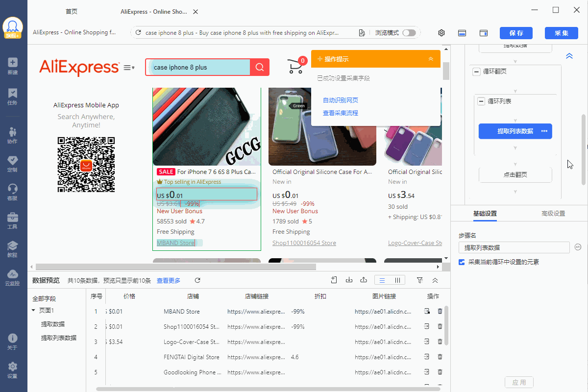The image size is (588, 392).
Task: Click the green silicone case product thumbnail
Action: [x=322, y=126]
